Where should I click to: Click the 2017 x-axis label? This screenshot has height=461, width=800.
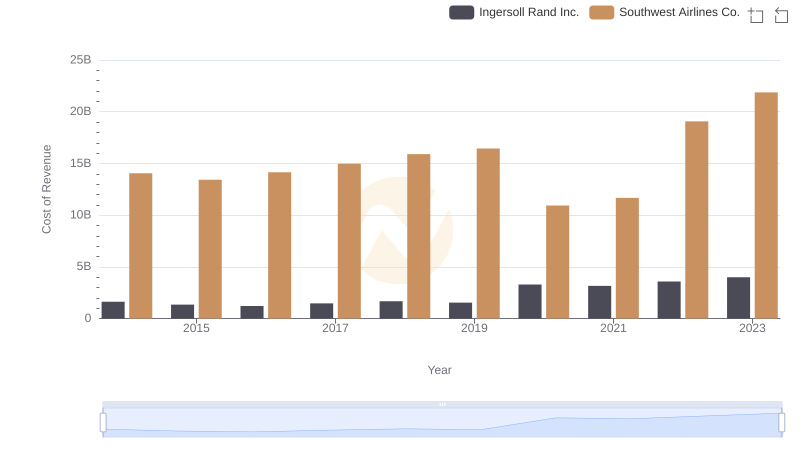335,328
